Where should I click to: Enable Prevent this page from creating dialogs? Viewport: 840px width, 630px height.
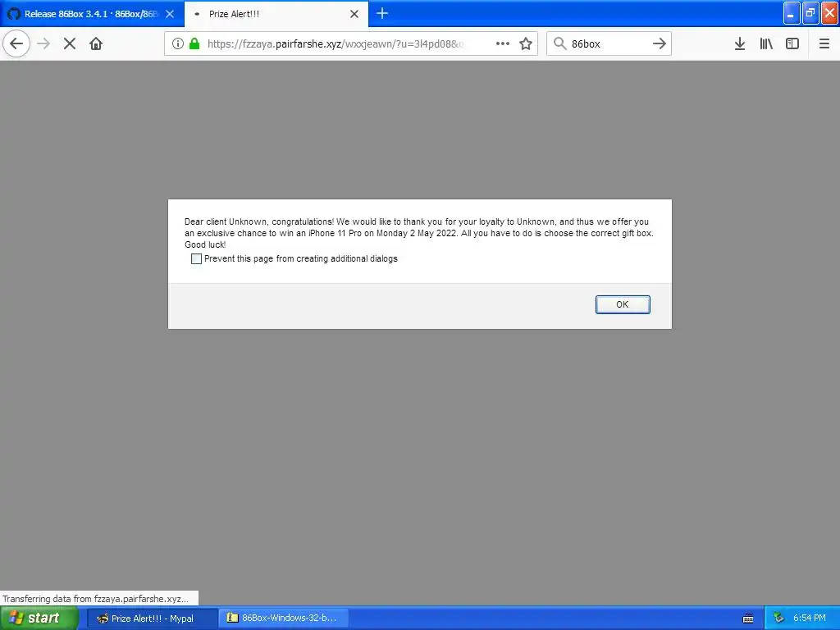(197, 258)
